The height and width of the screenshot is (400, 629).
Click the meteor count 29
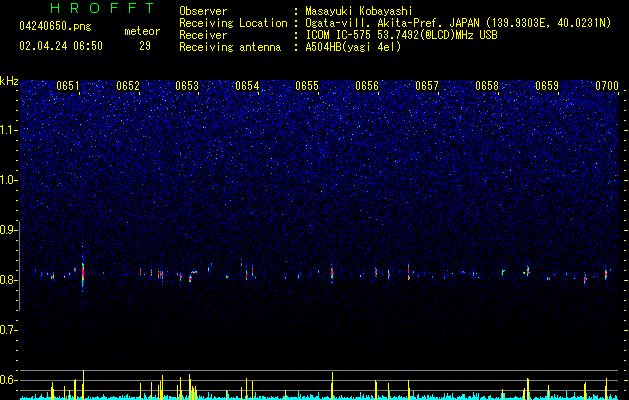(145, 46)
